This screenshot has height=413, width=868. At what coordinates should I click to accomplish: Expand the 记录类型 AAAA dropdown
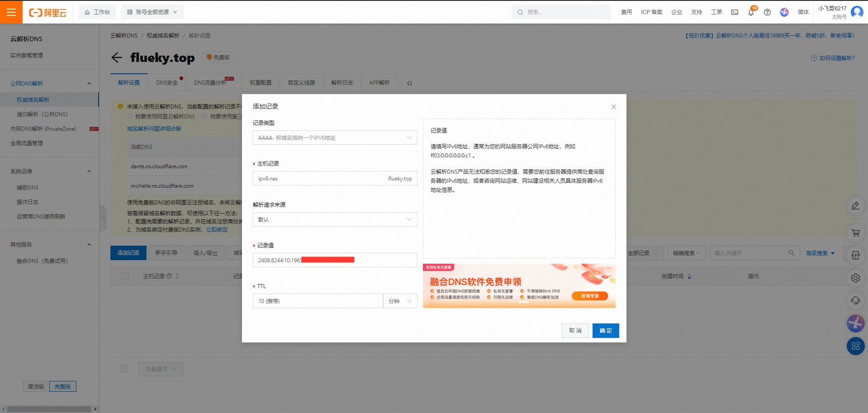(335, 138)
